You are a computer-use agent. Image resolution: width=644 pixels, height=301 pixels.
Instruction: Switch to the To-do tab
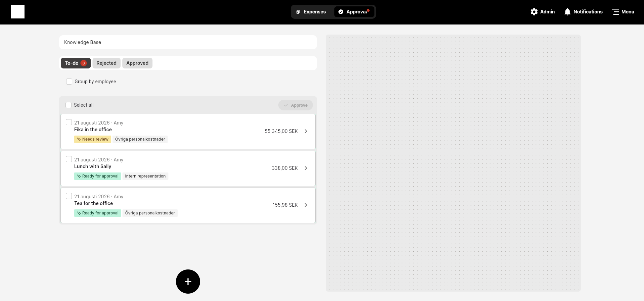tap(76, 63)
